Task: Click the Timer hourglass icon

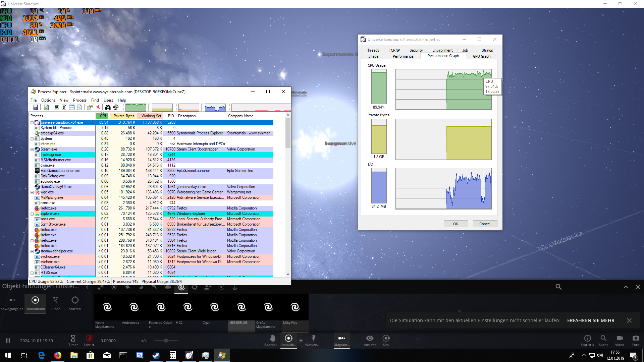Action: click(73, 338)
